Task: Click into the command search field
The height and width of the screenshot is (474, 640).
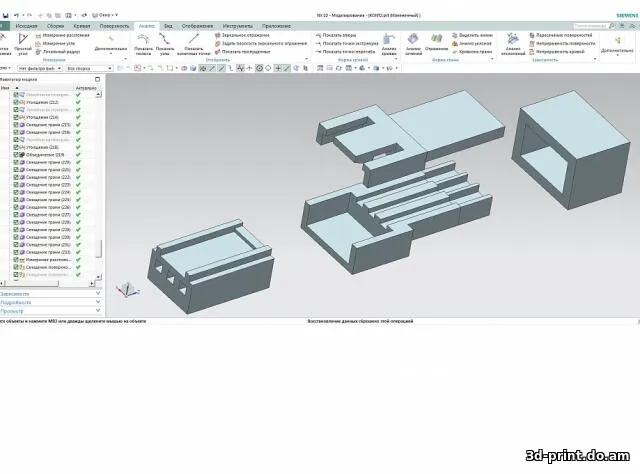Action: tap(590, 26)
